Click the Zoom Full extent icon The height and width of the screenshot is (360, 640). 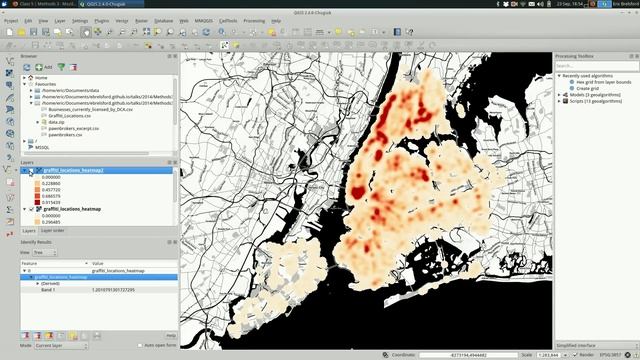pyautogui.click(x=146, y=32)
